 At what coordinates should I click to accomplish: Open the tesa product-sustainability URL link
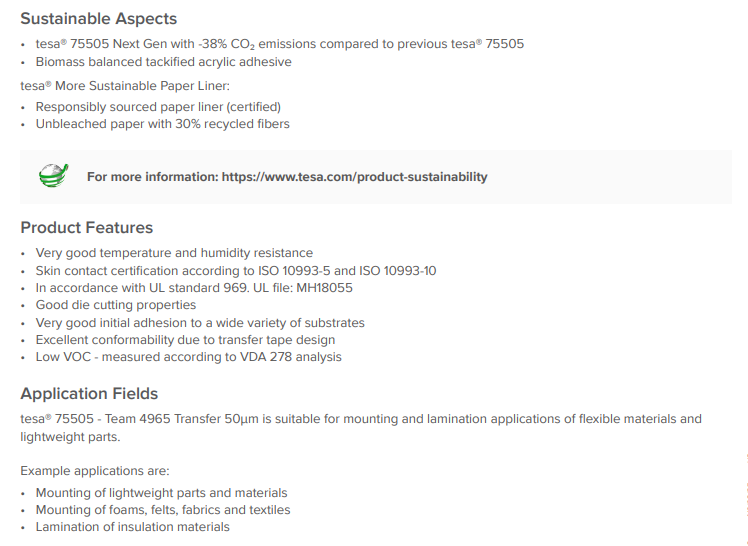pos(354,177)
